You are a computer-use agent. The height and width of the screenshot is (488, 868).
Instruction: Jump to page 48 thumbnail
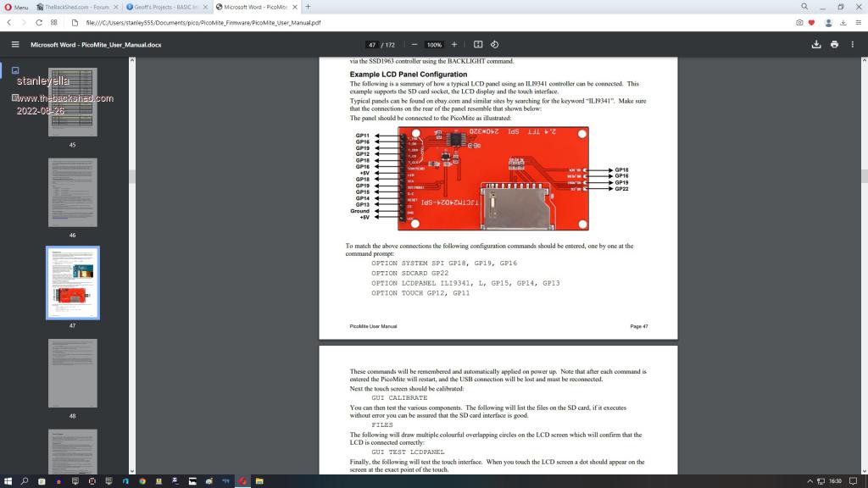[x=72, y=373]
